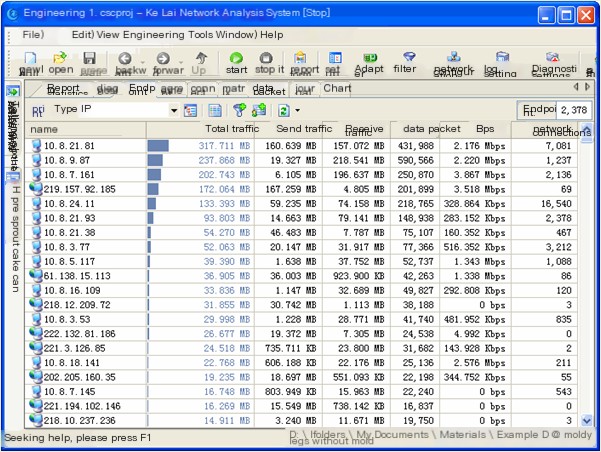Screen dimensions: 601x452
Task: Select endpoint row 222.132.81.186
Action: (x=302, y=334)
